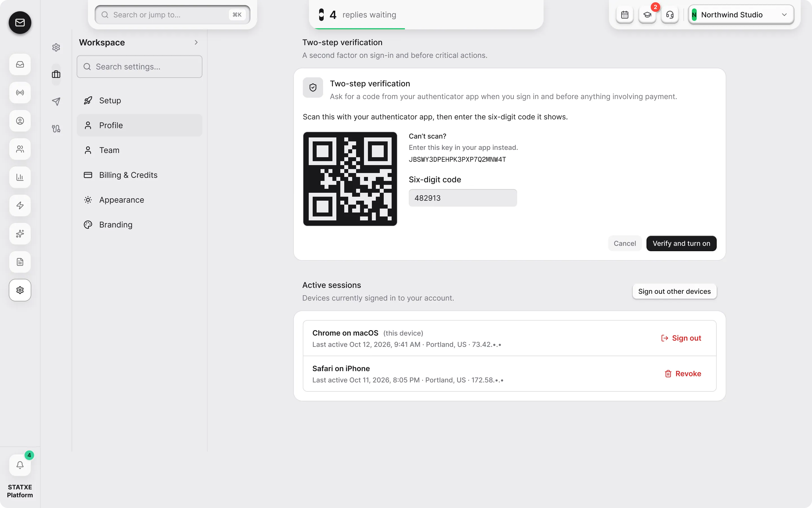Cancel two-step verification setup

click(x=625, y=243)
